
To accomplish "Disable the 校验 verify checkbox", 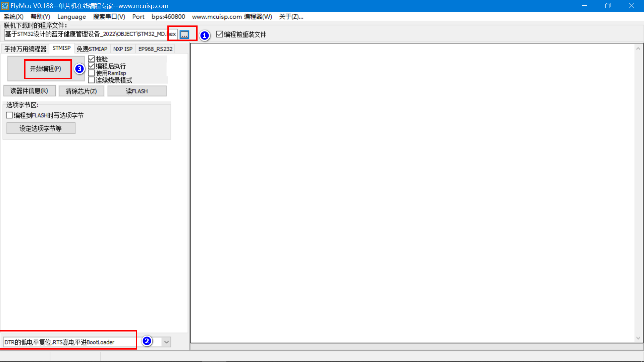I will (92, 58).
